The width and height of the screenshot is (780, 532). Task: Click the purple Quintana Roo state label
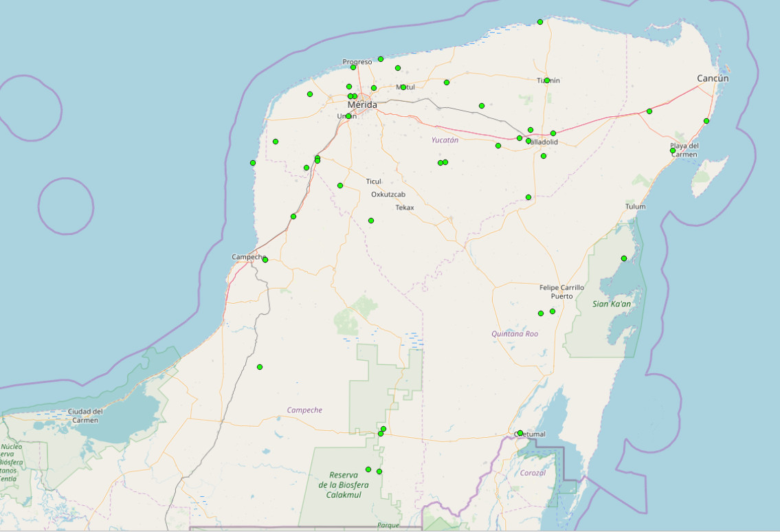pos(515,333)
